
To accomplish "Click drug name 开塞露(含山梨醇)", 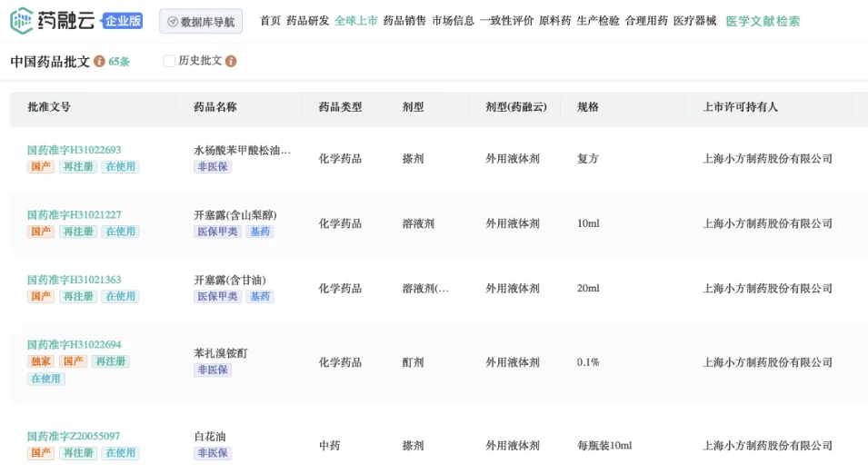I will [x=235, y=215].
